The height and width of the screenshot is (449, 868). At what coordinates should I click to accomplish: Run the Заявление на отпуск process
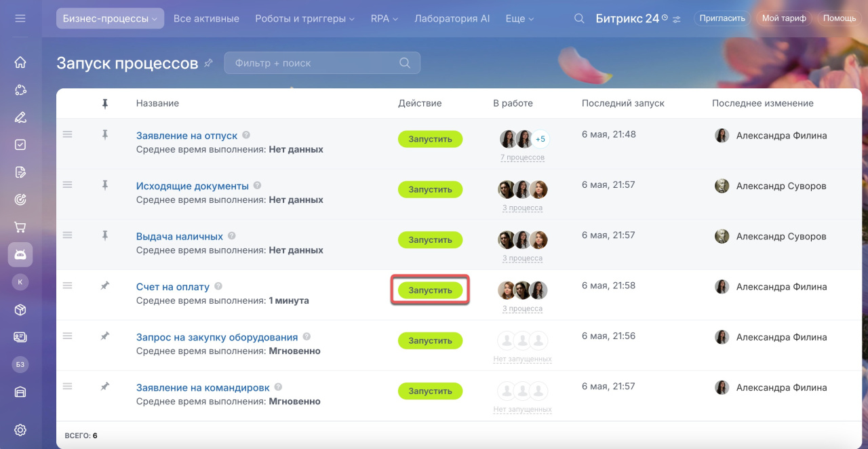430,139
